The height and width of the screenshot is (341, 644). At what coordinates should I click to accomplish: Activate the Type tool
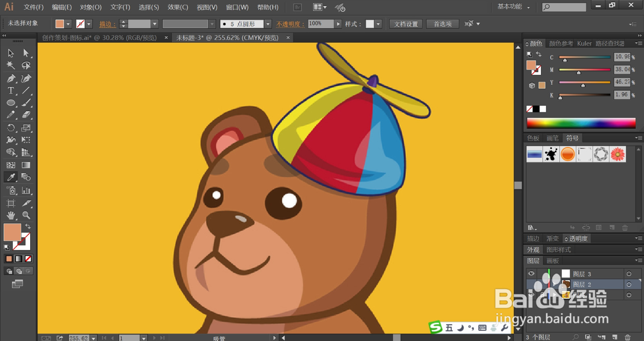pos(11,91)
